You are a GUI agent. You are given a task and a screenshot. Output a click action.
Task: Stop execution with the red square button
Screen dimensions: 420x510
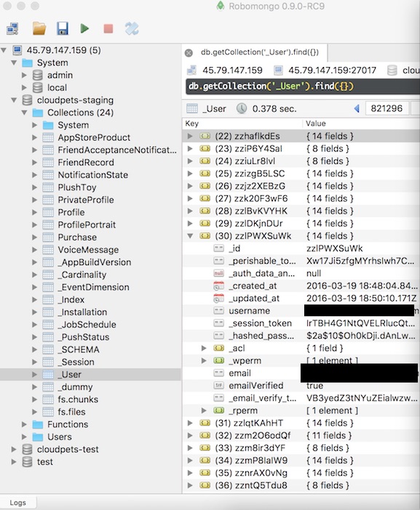click(108, 28)
